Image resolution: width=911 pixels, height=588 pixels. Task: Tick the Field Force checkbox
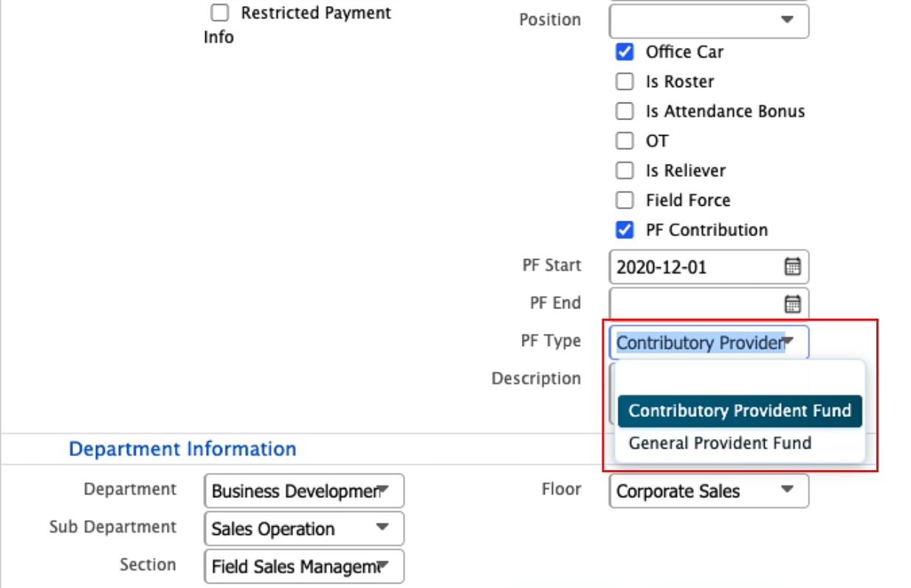pos(625,200)
